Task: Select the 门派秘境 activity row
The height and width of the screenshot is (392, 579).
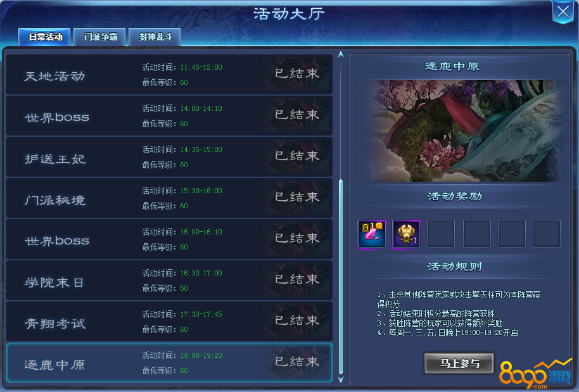Action: click(x=170, y=198)
